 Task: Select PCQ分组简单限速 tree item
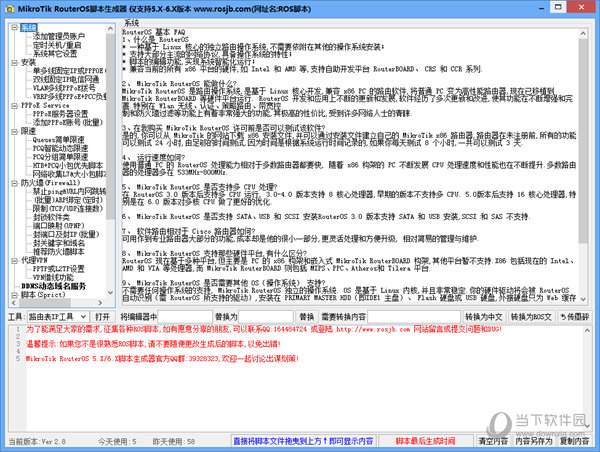[60, 157]
